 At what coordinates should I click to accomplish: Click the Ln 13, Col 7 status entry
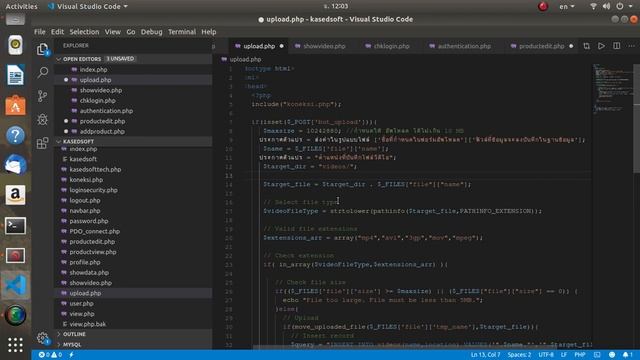tap(485, 355)
